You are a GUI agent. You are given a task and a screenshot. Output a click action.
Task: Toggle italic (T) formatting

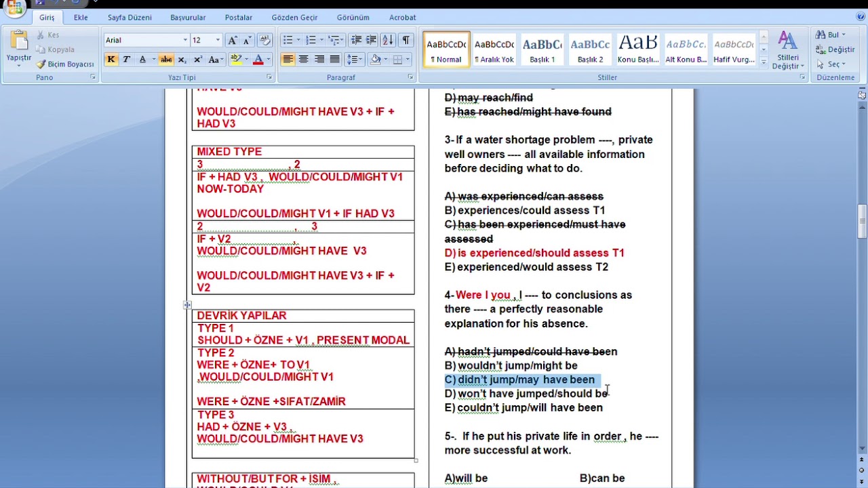point(126,60)
